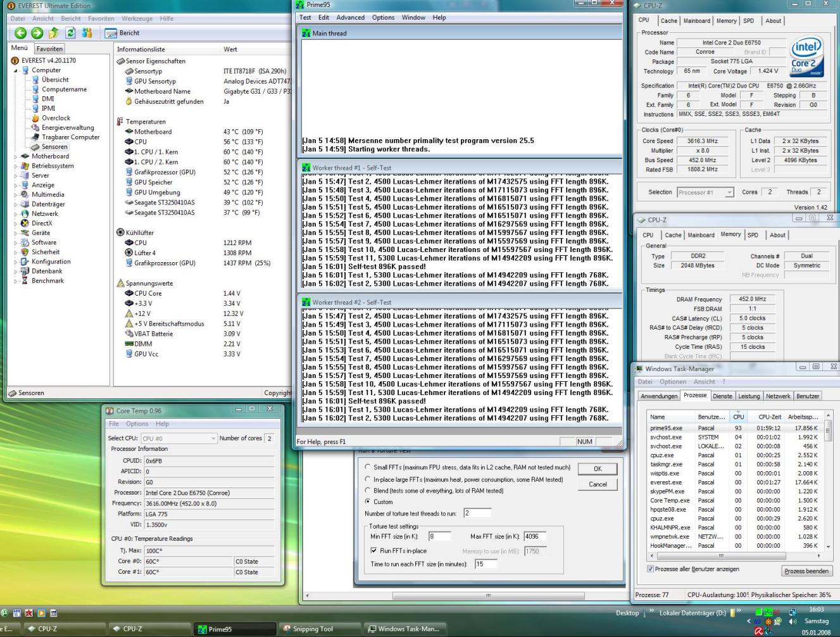Switch to Favoriten tab in EVEREST
The height and width of the screenshot is (637, 840).
point(49,49)
